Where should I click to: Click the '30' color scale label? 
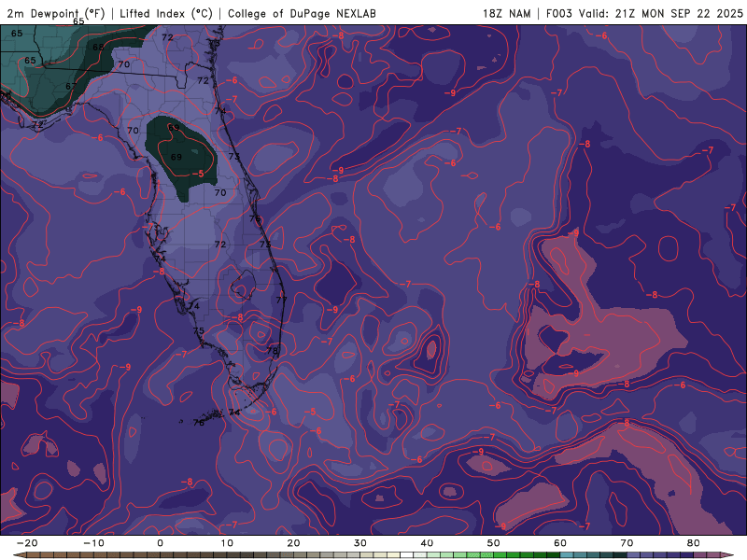pyautogui.click(x=360, y=543)
